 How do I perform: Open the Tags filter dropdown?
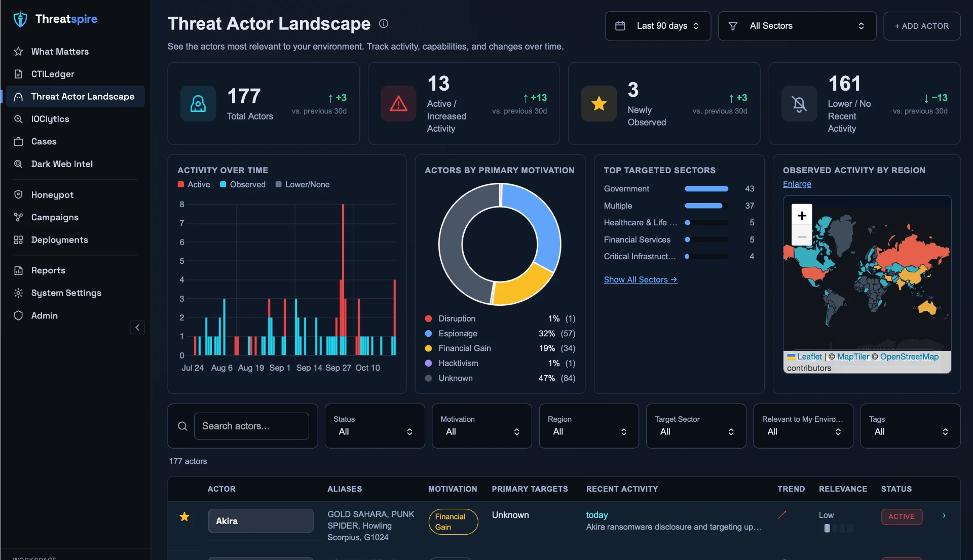(x=910, y=426)
